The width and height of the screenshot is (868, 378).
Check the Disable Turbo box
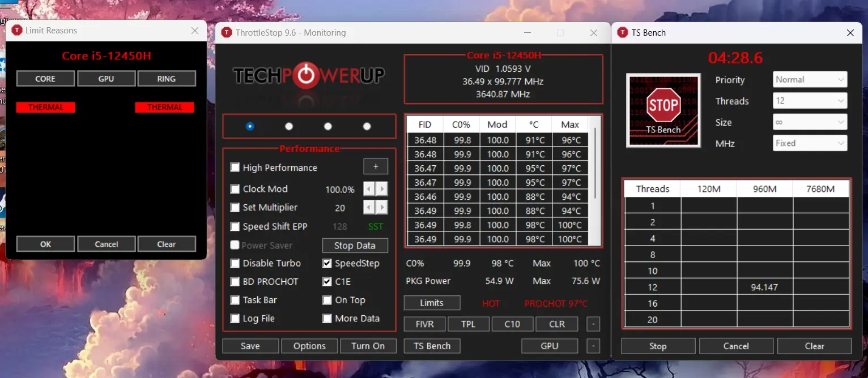coord(235,263)
